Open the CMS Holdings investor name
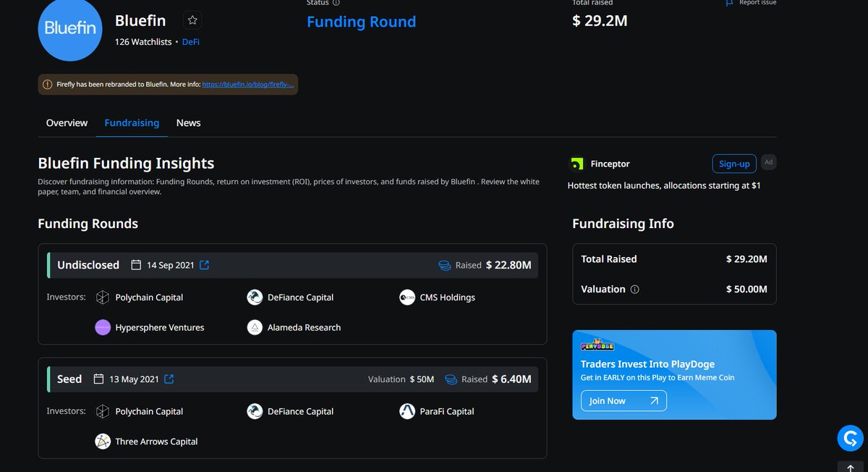The image size is (868, 472). click(x=448, y=298)
